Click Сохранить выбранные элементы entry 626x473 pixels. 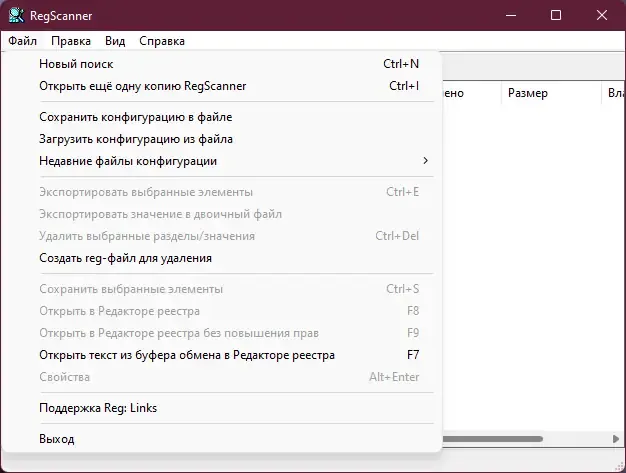[x=222, y=289]
